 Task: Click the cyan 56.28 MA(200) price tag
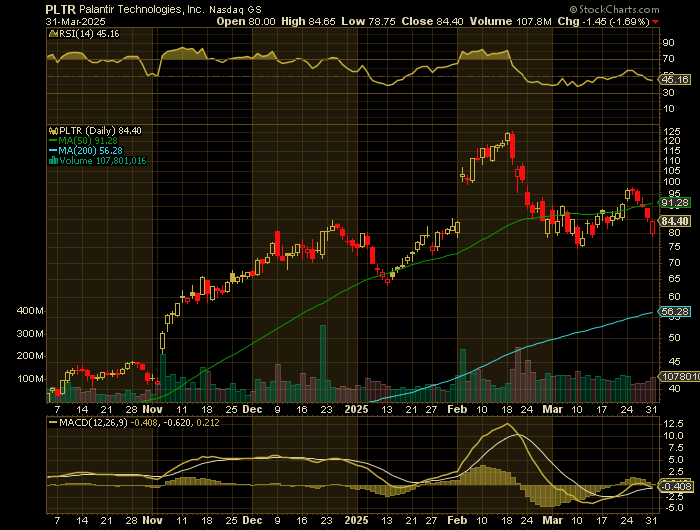click(675, 311)
